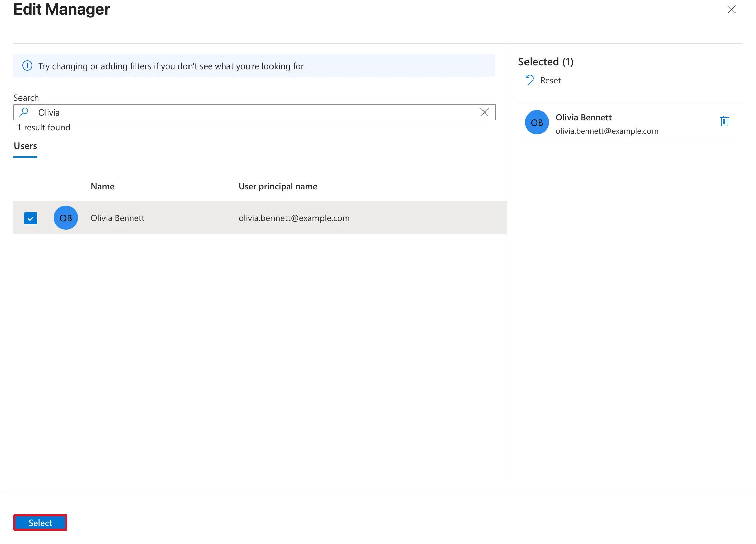
Task: Click OB avatar in results row
Action: pyautogui.click(x=66, y=218)
